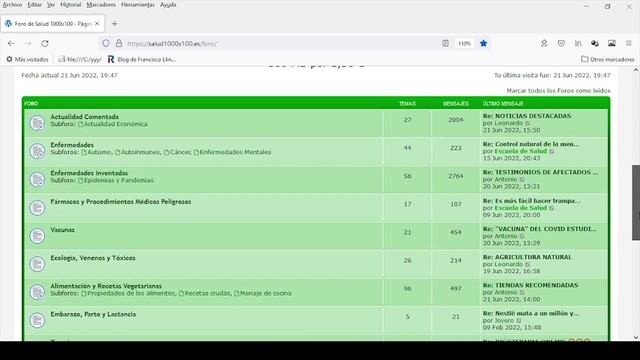Viewport: 640px width, 360px height.
Task: Open the file:///C:/yyy/ bookmark
Action: (x=80, y=60)
